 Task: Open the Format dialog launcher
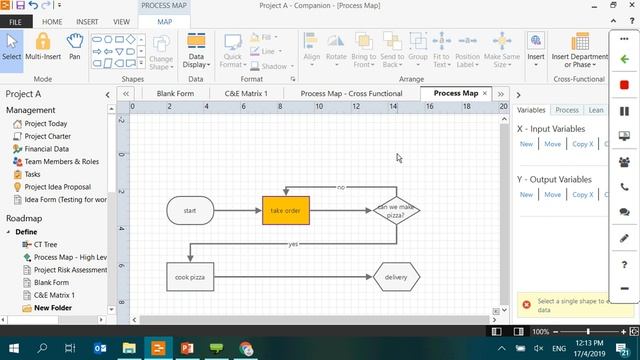(x=293, y=79)
